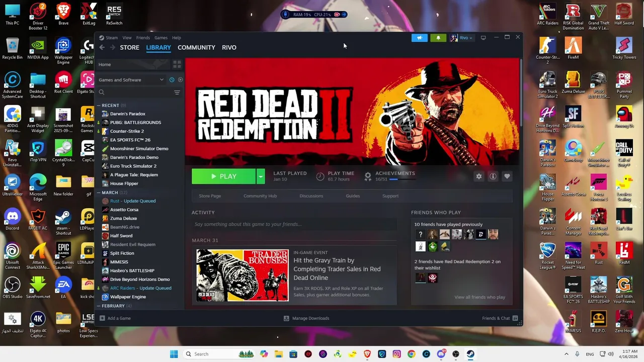Select Wallpaper Engine in the library list
Image resolution: width=644 pixels, height=362 pixels.
[x=128, y=297]
